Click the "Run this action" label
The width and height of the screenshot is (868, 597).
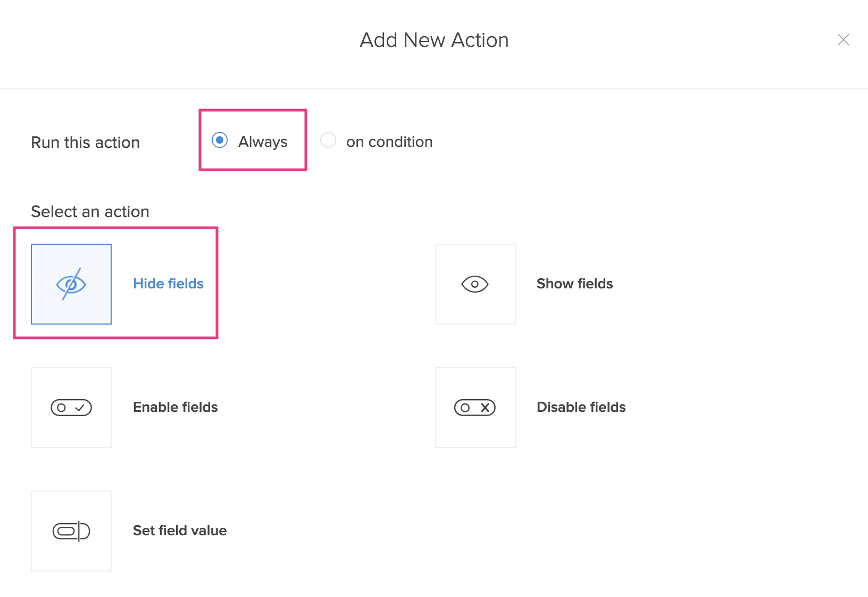[x=86, y=143]
